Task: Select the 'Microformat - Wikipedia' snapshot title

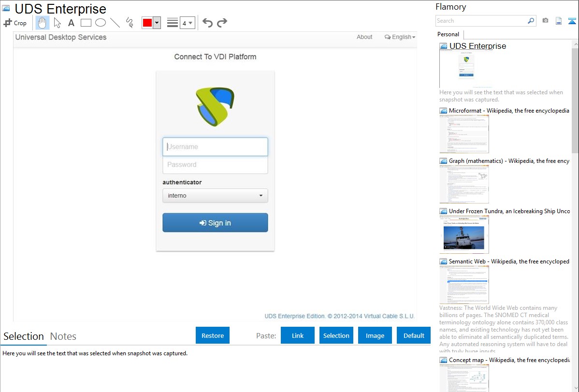Action: (509, 111)
